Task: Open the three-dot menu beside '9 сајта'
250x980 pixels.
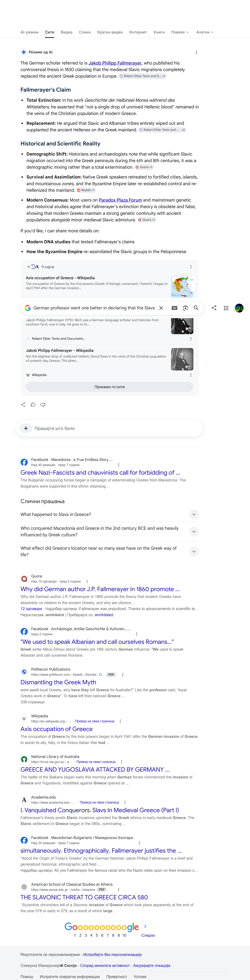Action: [x=191, y=267]
